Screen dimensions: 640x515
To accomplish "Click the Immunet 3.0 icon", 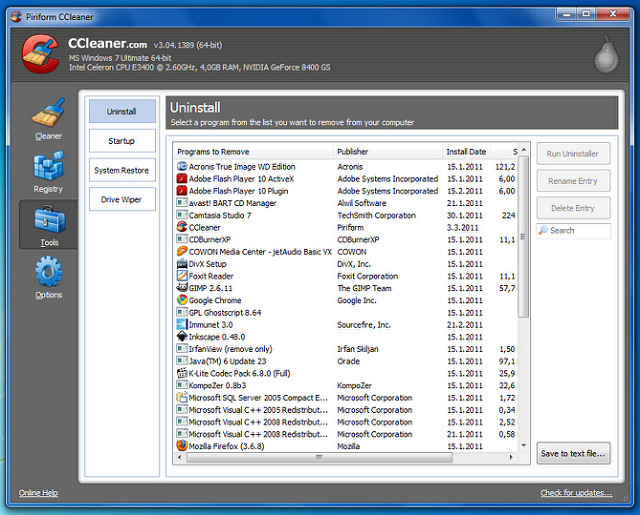I will [182, 324].
